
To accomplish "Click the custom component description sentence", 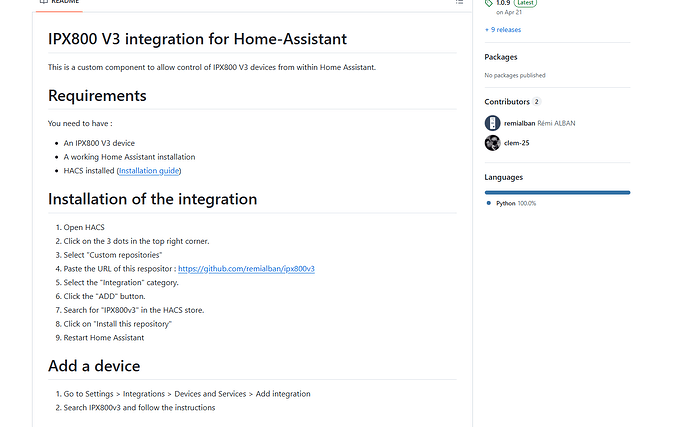I will click(212, 67).
